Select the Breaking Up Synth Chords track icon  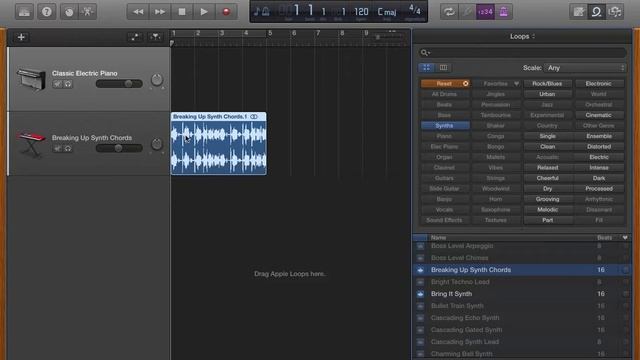click(31, 144)
